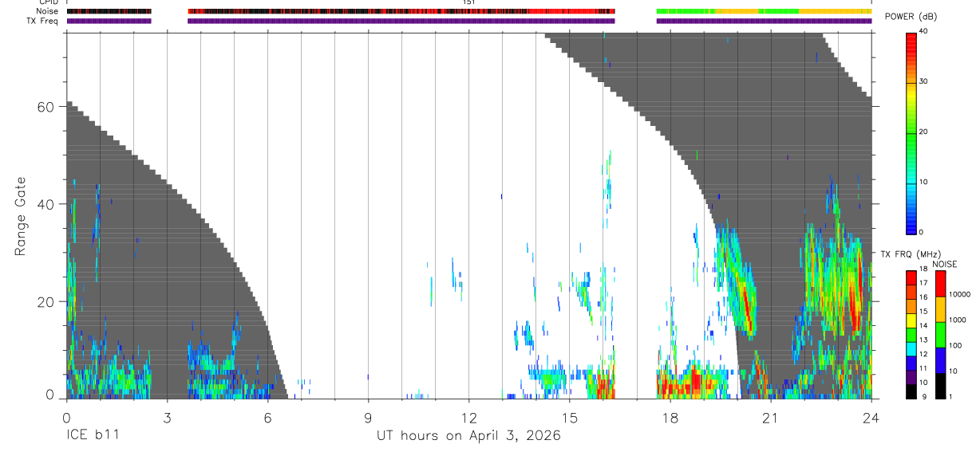Click the 'ICE b11' radar label
Image resolution: width=980 pixels, height=452 pixels.
pos(93,436)
